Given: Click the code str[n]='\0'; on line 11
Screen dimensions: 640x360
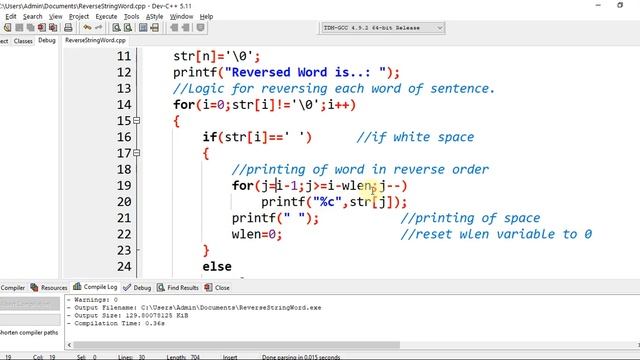Looking at the screenshot, I should [216, 56].
